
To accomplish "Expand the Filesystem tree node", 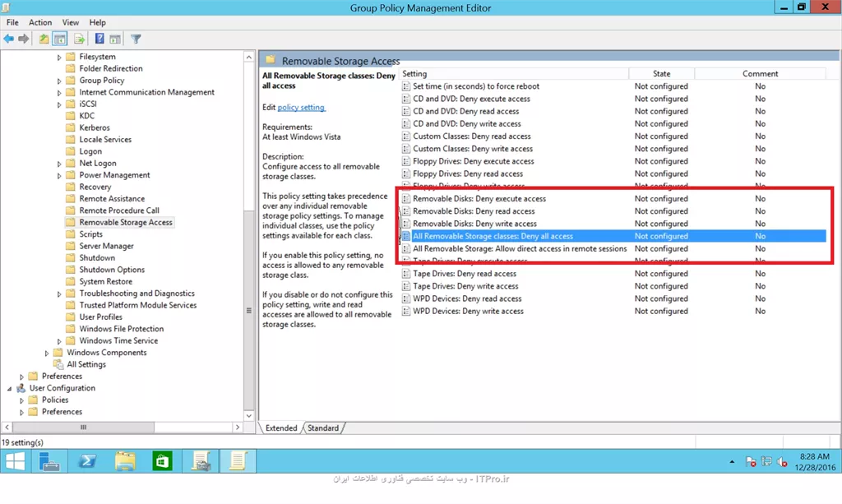I will pyautogui.click(x=59, y=57).
